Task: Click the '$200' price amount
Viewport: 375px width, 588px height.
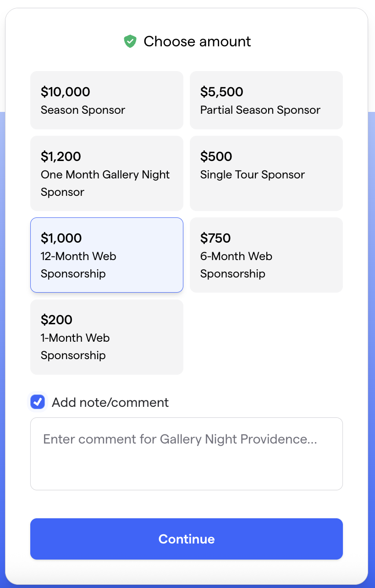Action: click(x=57, y=320)
